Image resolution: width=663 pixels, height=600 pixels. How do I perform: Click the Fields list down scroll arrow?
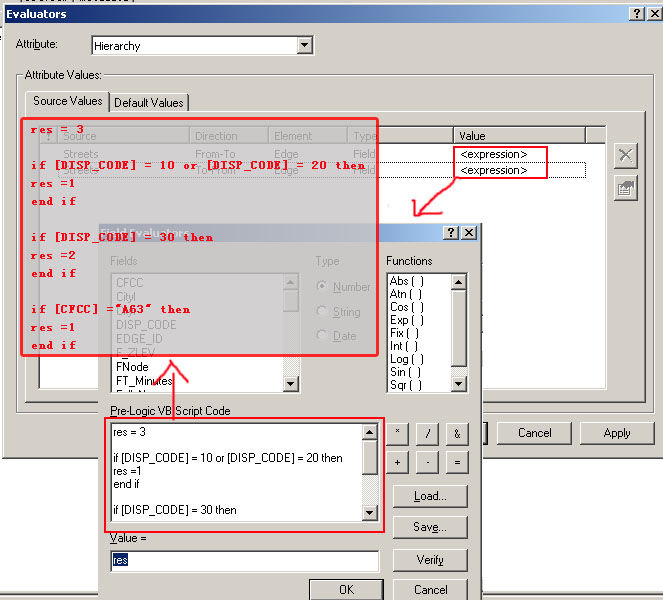tap(290, 384)
